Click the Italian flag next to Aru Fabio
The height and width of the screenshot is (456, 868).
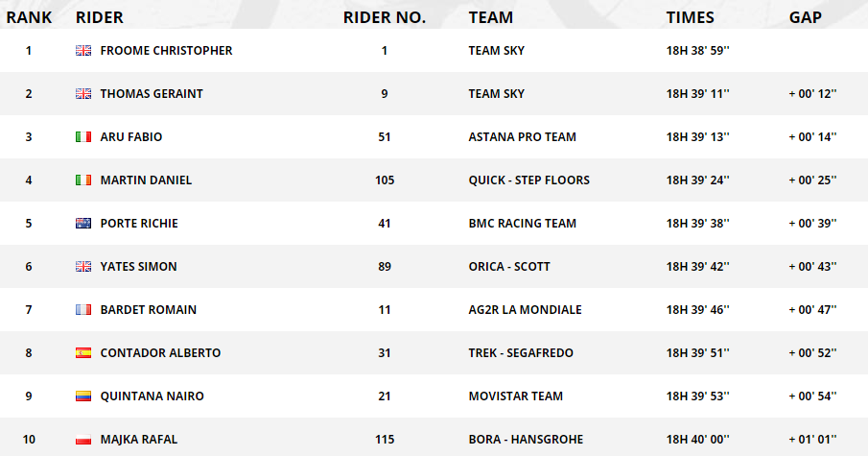point(83,137)
